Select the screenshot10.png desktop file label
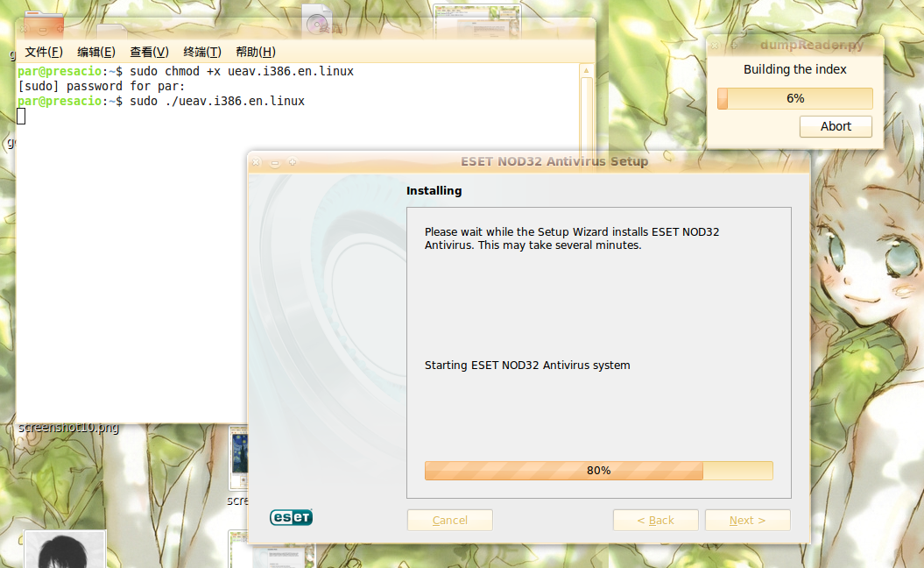 tap(68, 427)
